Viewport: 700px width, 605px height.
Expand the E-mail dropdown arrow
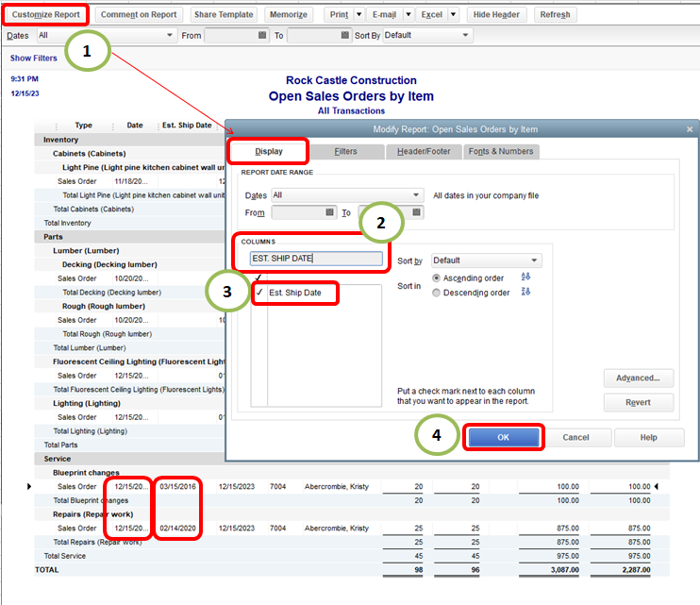click(x=408, y=14)
